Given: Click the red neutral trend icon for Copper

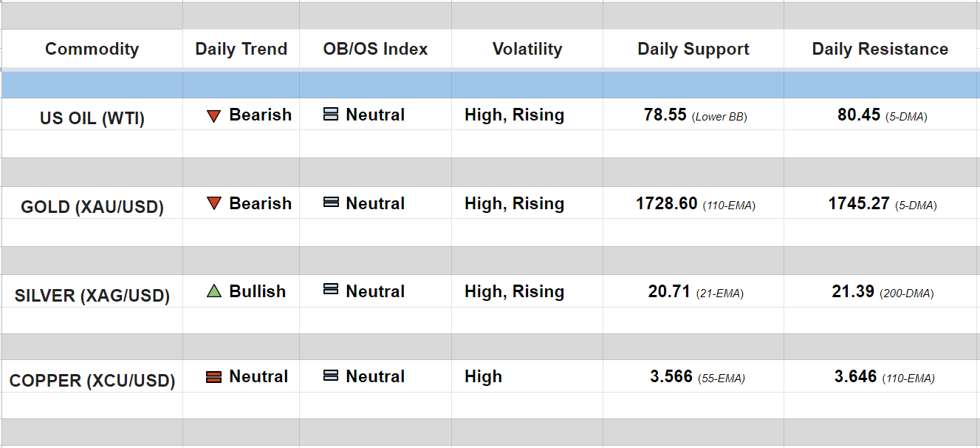Looking at the screenshot, I should point(214,377).
